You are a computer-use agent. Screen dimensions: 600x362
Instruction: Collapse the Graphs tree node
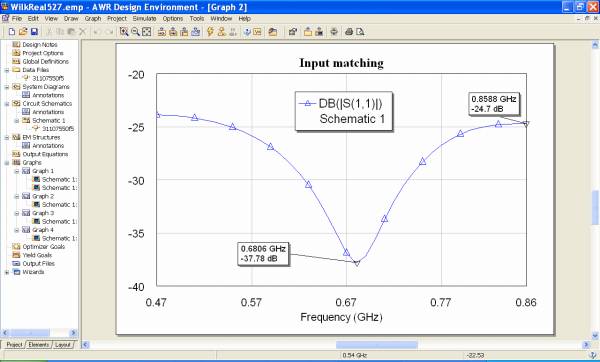coord(7,163)
